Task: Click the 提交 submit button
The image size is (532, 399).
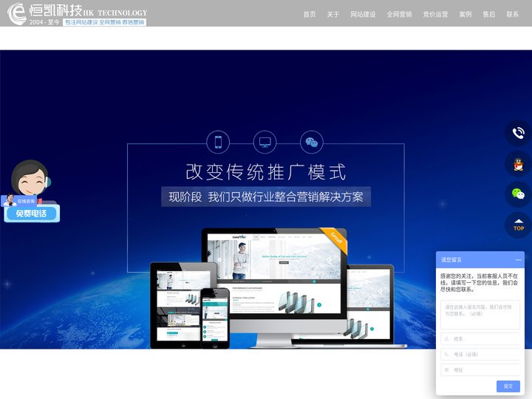Action: (508, 386)
